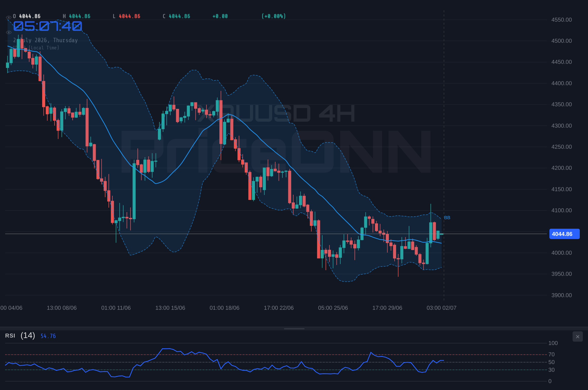Click the 4300.00 price axis label

pyautogui.click(x=562, y=126)
